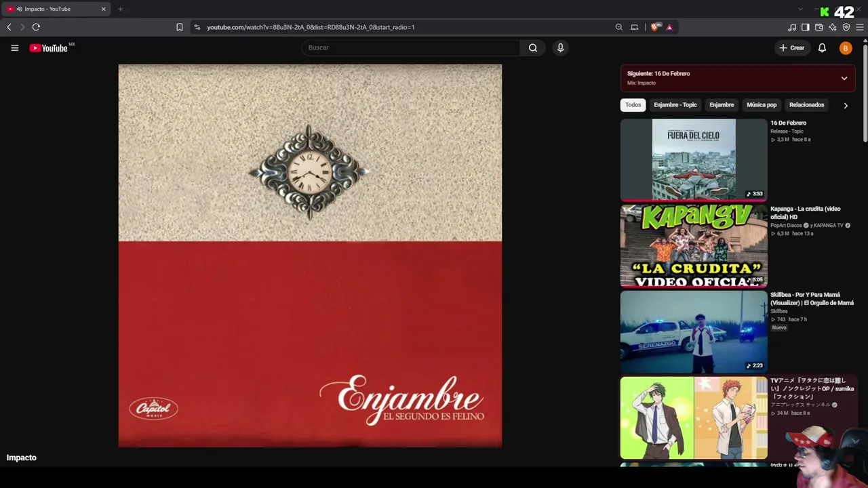Expand the Siguiente: 16 De Febrero mix panel

click(844, 78)
